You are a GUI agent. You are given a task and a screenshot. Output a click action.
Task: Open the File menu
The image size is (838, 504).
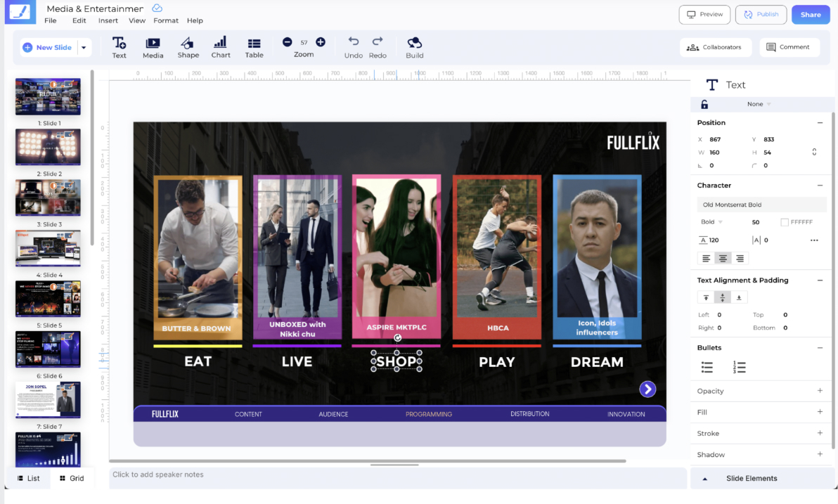(50, 21)
